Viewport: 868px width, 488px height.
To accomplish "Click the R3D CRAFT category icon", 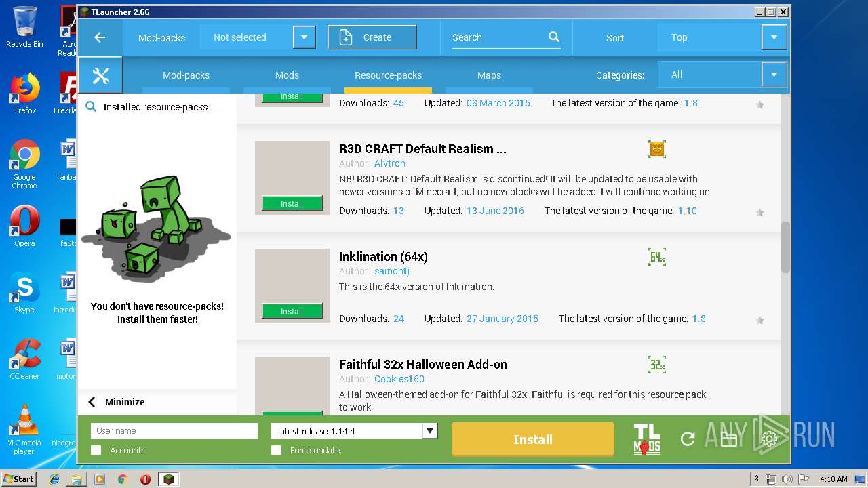I will [656, 149].
